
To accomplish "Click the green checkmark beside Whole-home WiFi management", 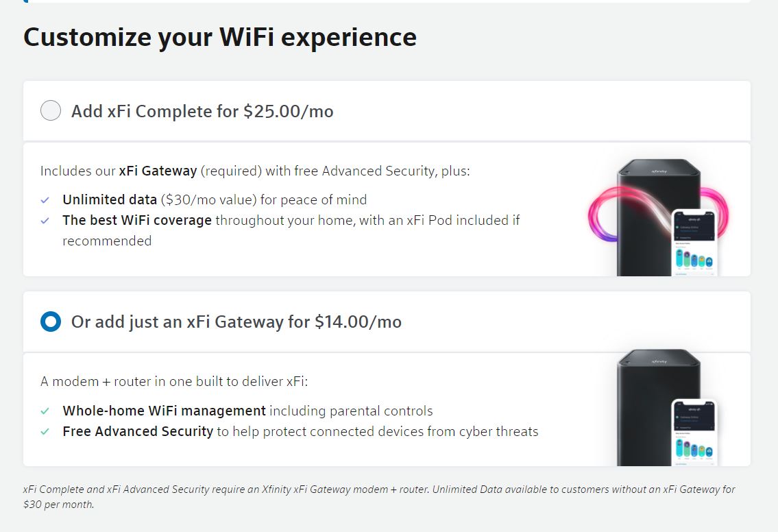I will [x=45, y=411].
